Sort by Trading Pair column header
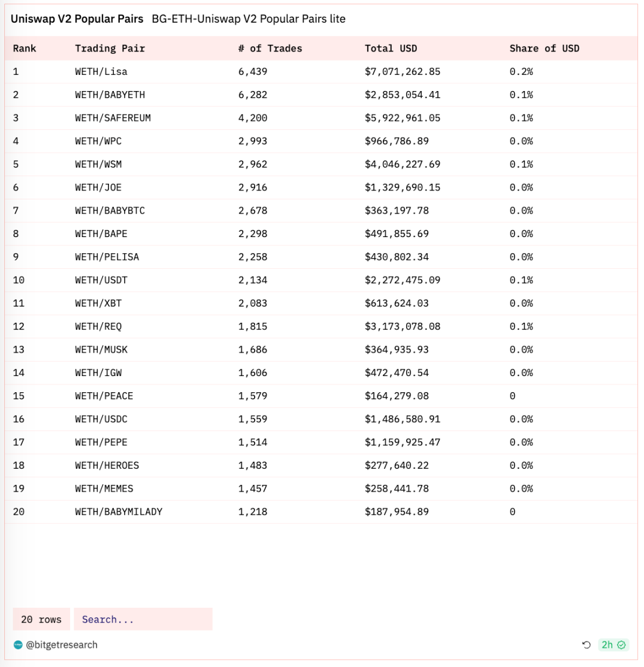 pyautogui.click(x=110, y=48)
